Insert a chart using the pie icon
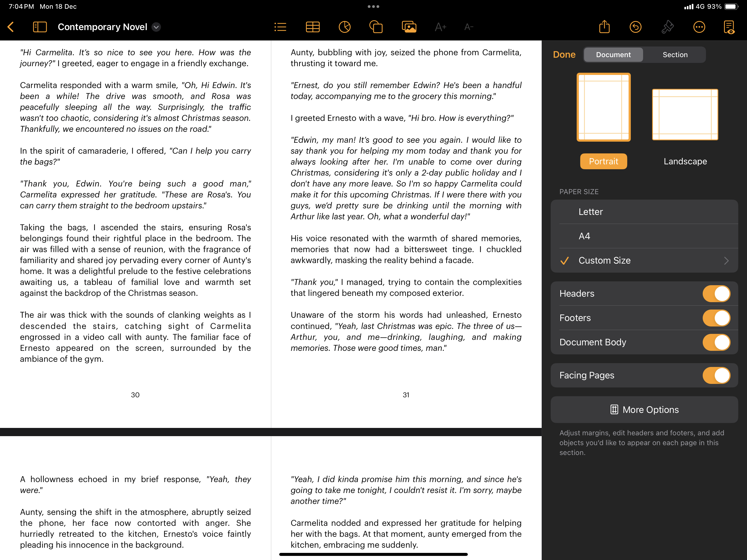The width and height of the screenshot is (747, 560). click(344, 27)
